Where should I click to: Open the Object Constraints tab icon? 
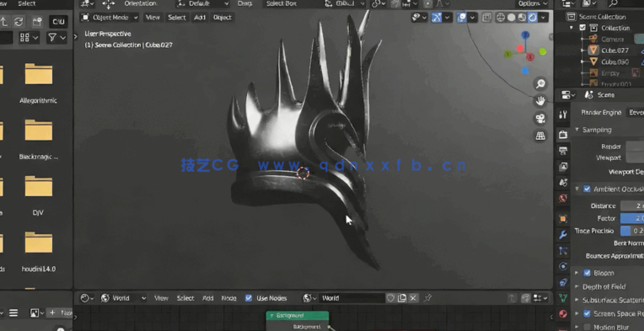[563, 282]
